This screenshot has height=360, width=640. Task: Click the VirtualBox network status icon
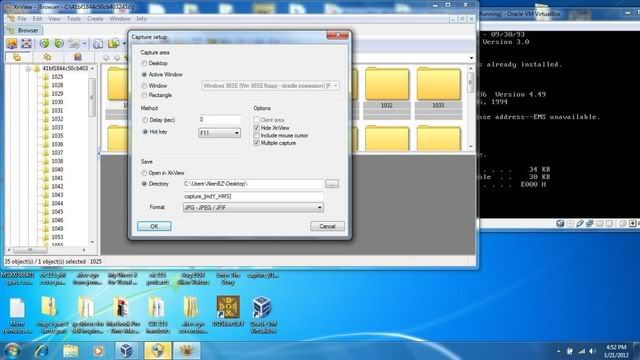(590, 223)
